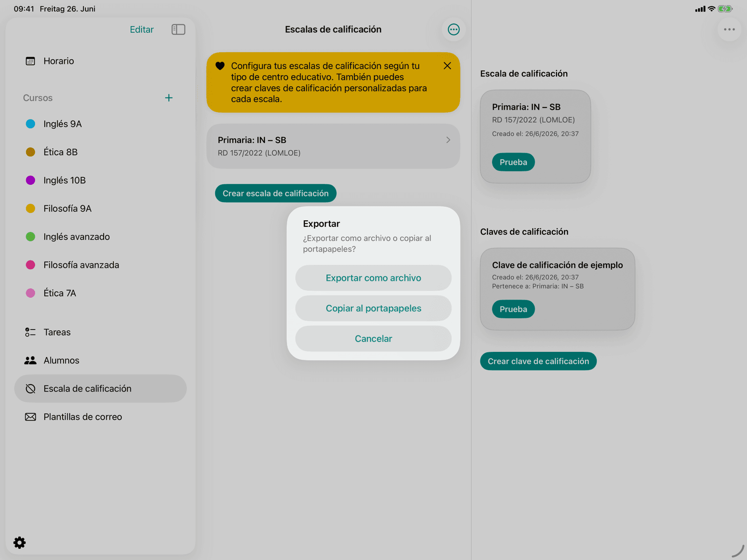Open the Tareas checklist icon
The image size is (747, 560).
pos(30,332)
